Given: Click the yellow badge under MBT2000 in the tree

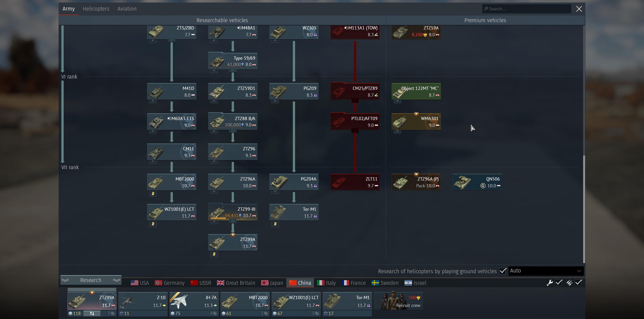Looking at the screenshot, I should click(x=153, y=194).
